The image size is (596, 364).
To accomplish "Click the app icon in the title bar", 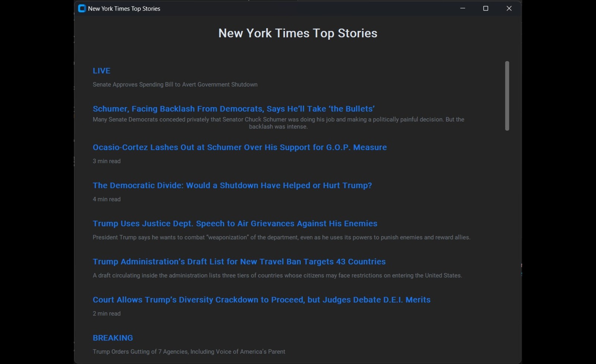I will click(82, 9).
